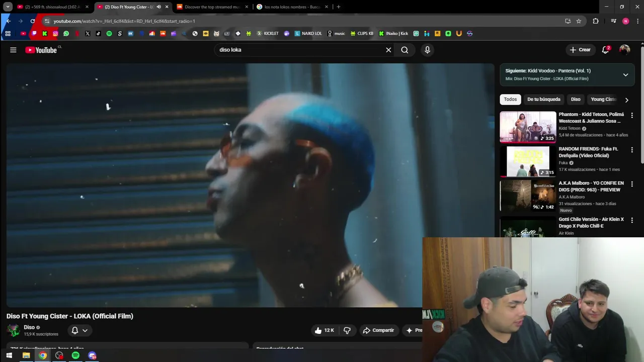Show more filter chips with right arrow

626,100
